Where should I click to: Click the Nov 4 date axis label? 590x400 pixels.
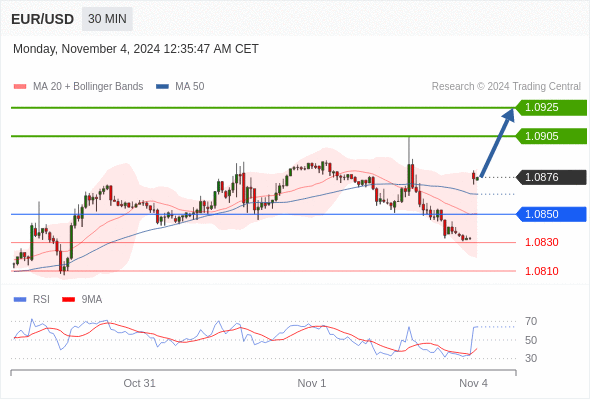(473, 383)
